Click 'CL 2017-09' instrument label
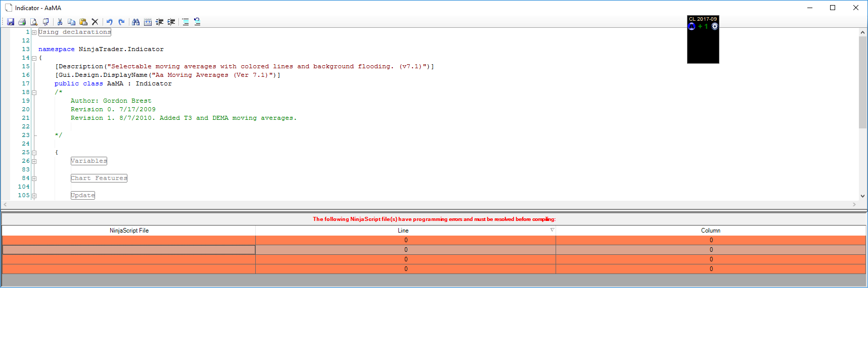 (x=703, y=19)
